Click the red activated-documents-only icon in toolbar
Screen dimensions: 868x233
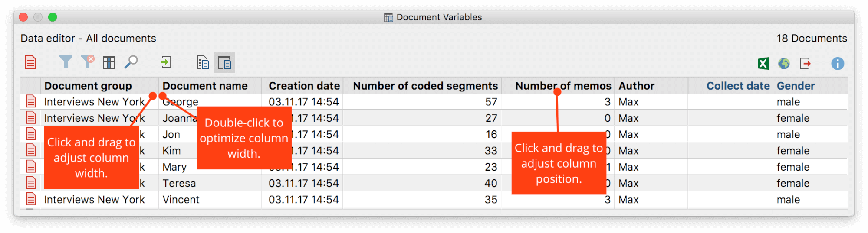(30, 62)
